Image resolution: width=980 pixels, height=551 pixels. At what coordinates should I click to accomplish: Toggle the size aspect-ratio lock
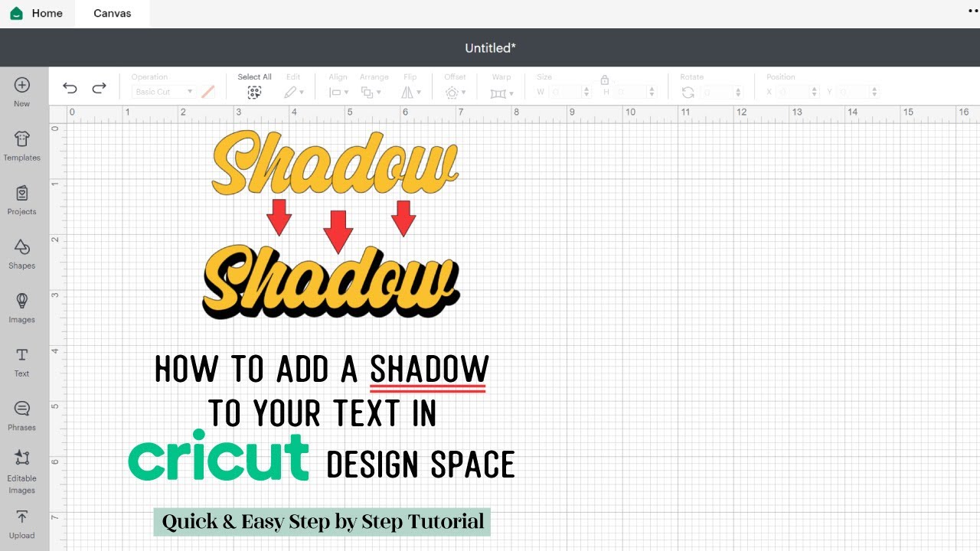604,80
